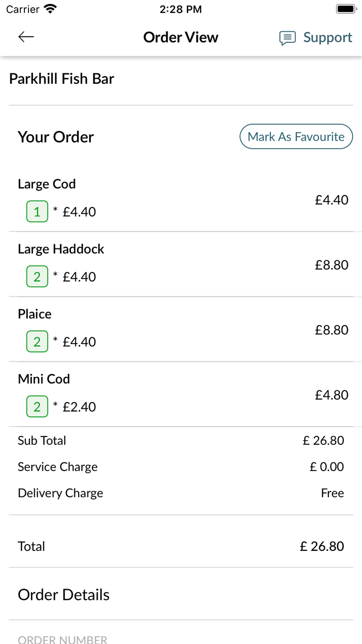Tap the quantity badge for Large Cod

(x=37, y=211)
